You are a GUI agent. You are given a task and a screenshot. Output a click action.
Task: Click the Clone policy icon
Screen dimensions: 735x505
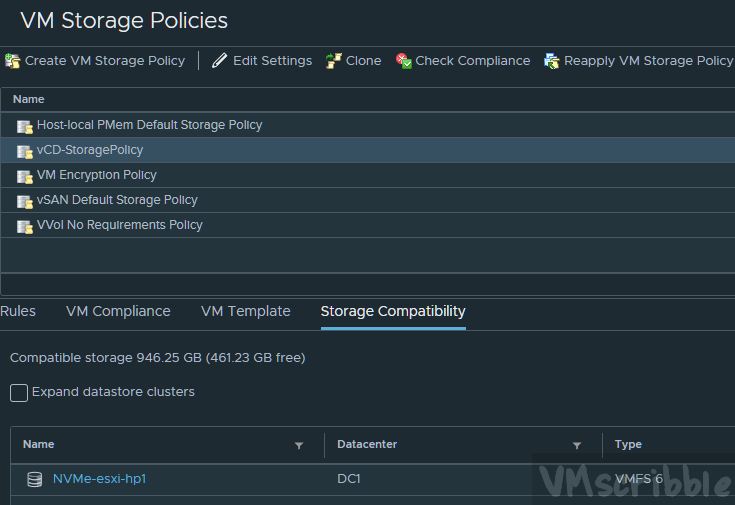pyautogui.click(x=333, y=61)
